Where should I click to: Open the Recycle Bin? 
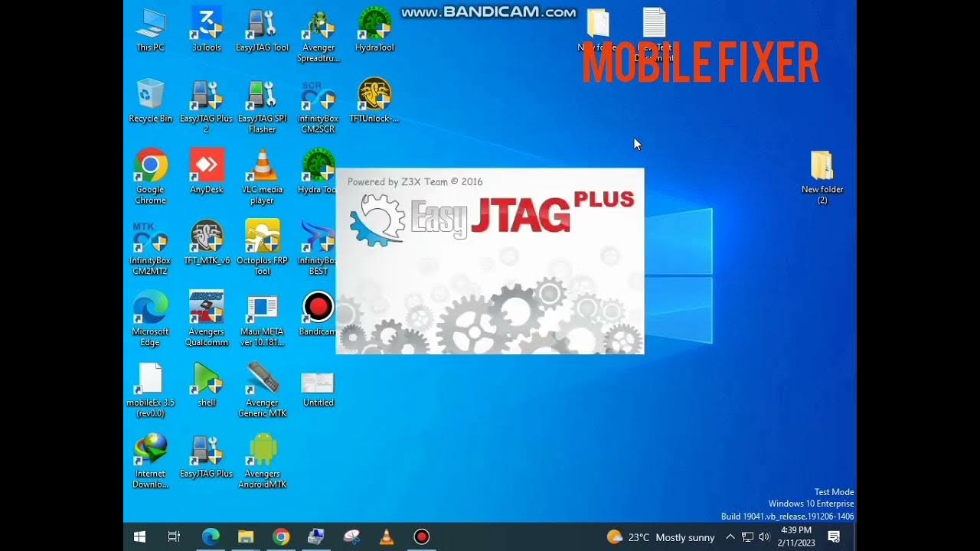[150, 100]
